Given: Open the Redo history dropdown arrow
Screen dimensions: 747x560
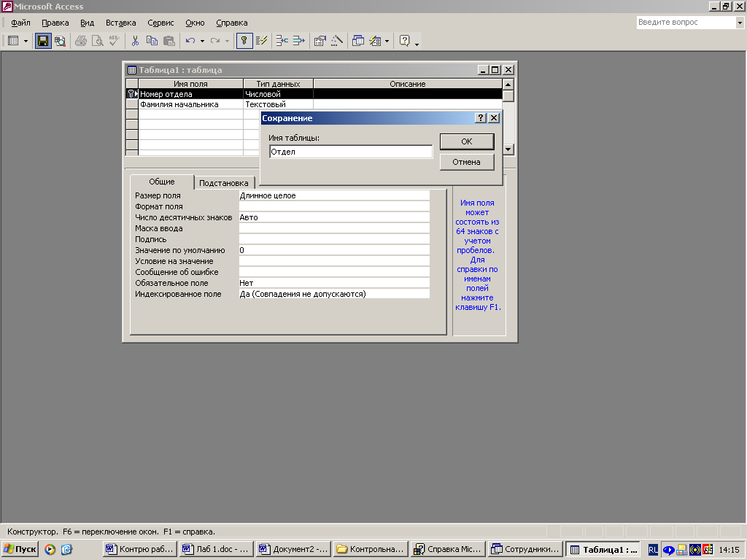Looking at the screenshot, I should [x=227, y=42].
